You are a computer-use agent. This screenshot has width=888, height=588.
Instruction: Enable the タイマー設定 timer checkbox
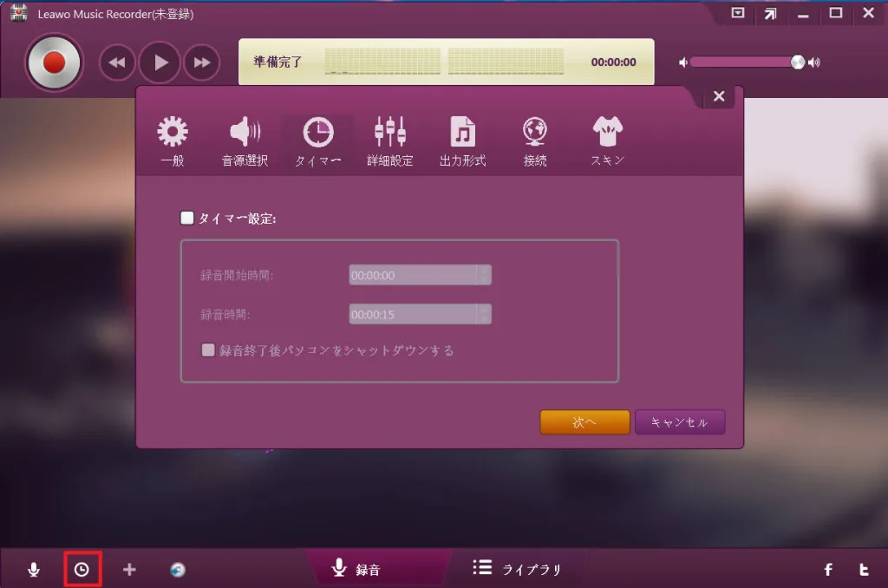click(186, 218)
